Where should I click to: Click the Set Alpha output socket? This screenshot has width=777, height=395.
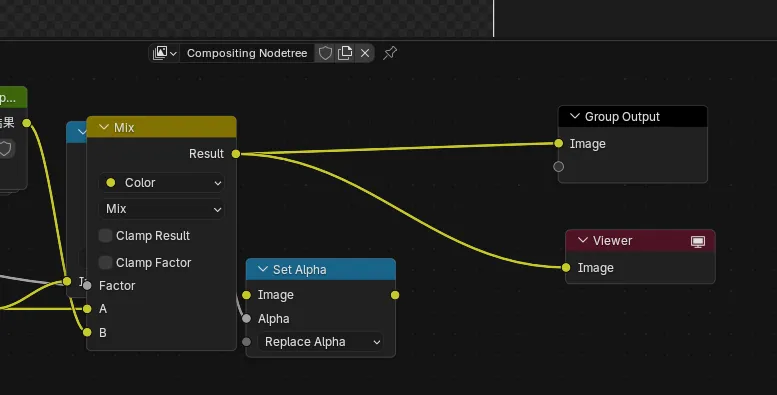click(x=395, y=295)
